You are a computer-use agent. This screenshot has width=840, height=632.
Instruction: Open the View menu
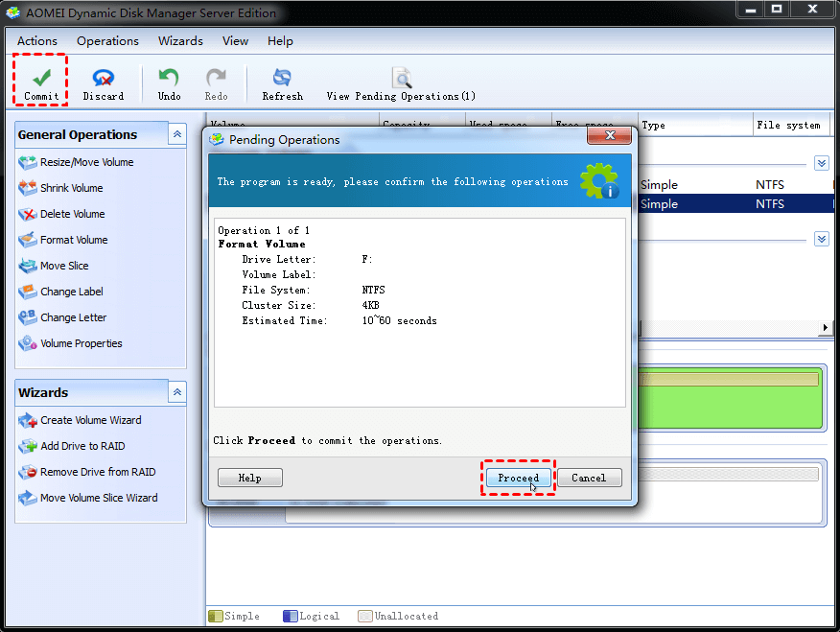235,41
